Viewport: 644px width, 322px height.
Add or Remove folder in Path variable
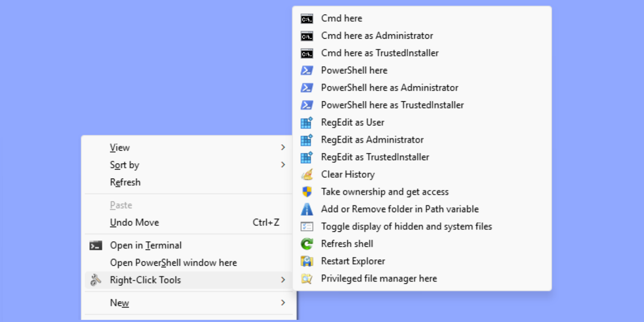(x=400, y=209)
